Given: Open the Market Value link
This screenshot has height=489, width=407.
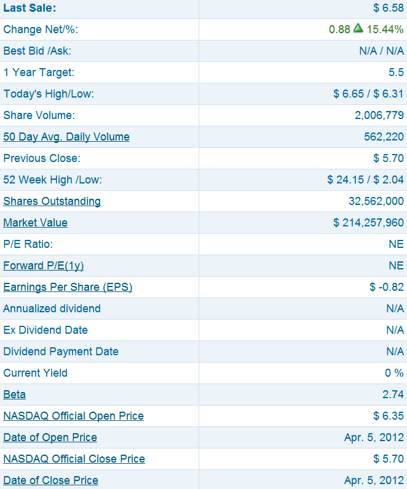Looking at the screenshot, I should 35,223.
